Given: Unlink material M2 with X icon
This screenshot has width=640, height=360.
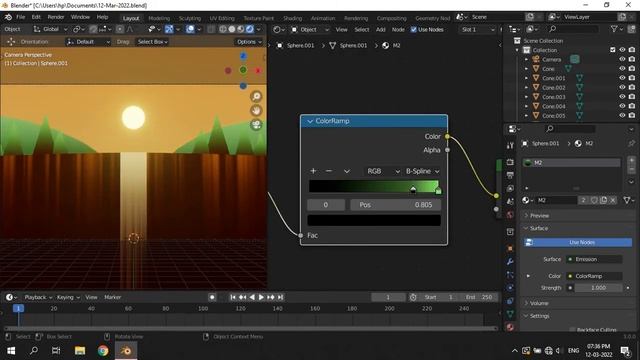Looking at the screenshot, I should (613, 200).
